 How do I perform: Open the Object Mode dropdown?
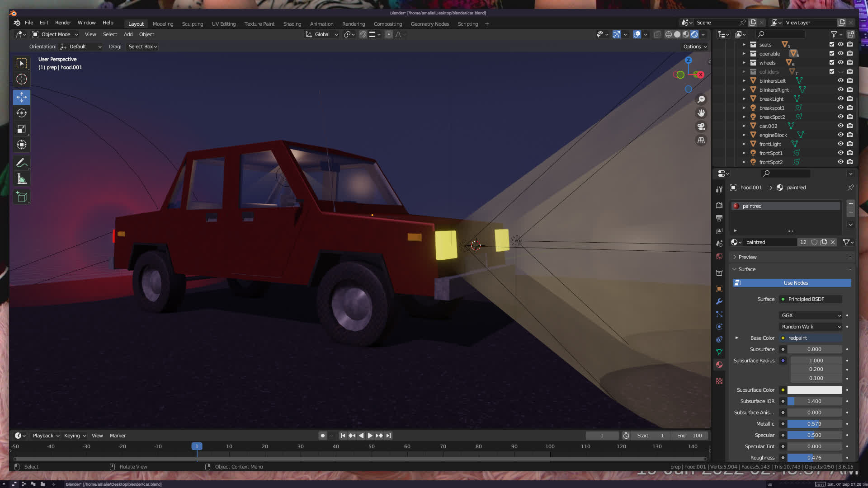point(55,34)
